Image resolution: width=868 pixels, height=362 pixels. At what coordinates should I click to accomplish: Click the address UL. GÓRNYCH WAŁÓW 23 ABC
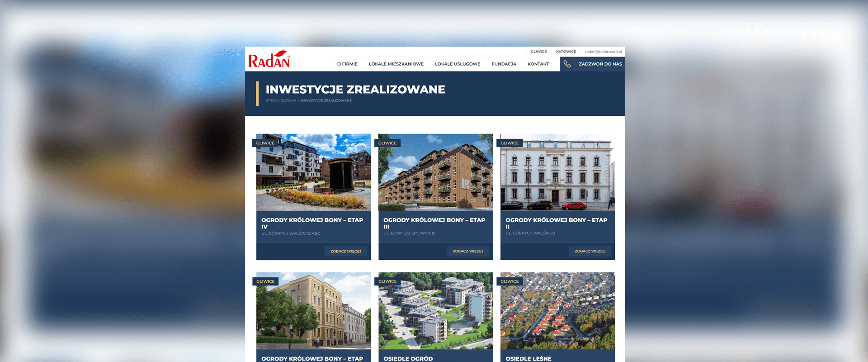click(x=290, y=233)
